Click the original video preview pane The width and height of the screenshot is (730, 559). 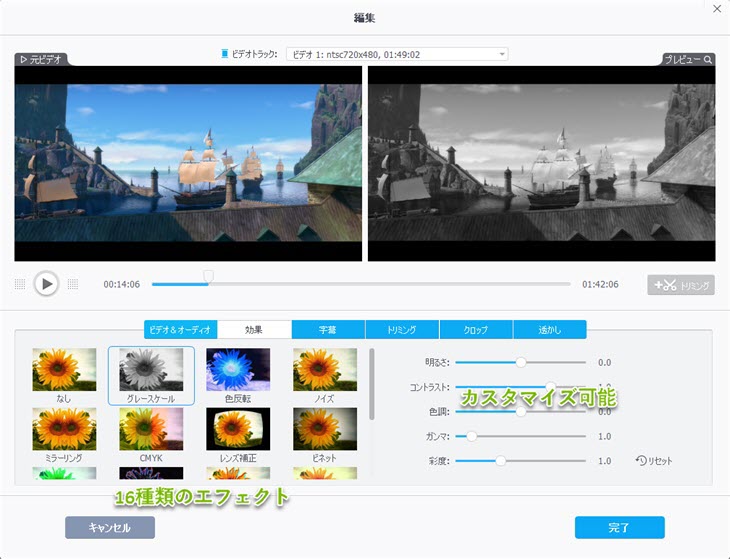click(188, 163)
